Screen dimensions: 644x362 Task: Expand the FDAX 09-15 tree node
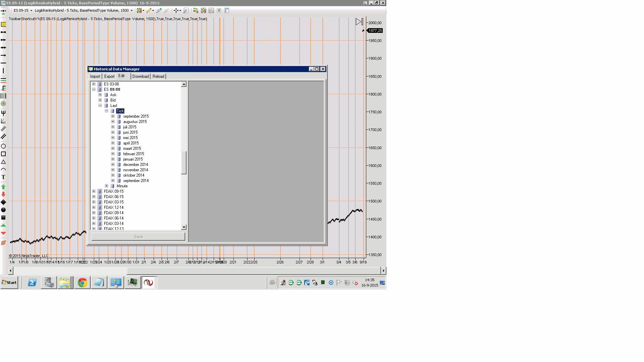(94, 191)
